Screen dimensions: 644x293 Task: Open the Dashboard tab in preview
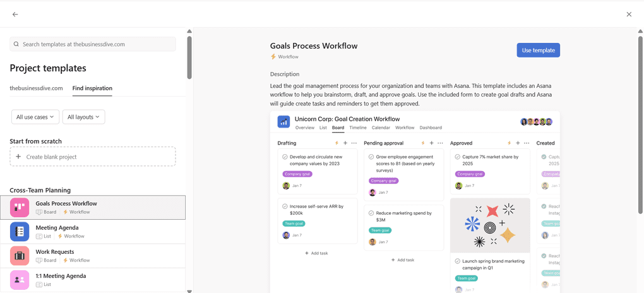tap(431, 128)
